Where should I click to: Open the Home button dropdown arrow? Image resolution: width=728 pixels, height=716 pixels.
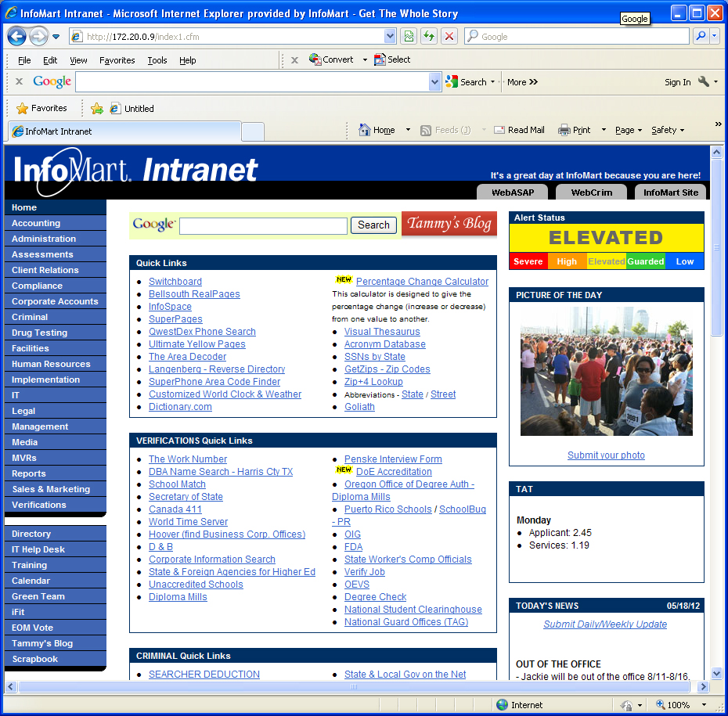tap(408, 130)
